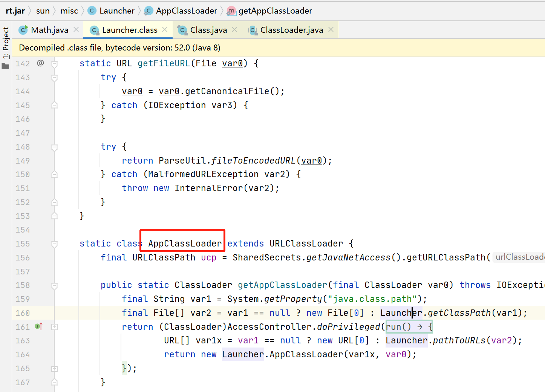The width and height of the screenshot is (545, 392).
Task: Click the sun package breadcrumb
Action: [43, 11]
